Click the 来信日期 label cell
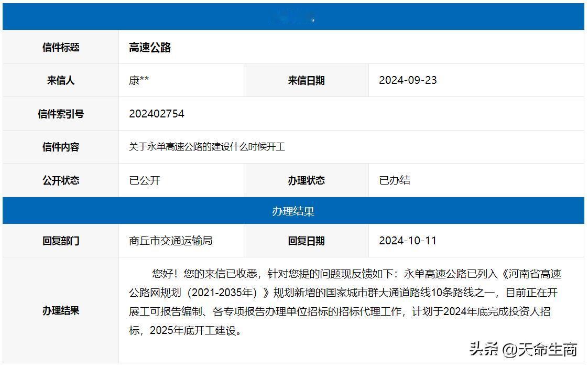The height and width of the screenshot is (367, 588). click(x=307, y=80)
